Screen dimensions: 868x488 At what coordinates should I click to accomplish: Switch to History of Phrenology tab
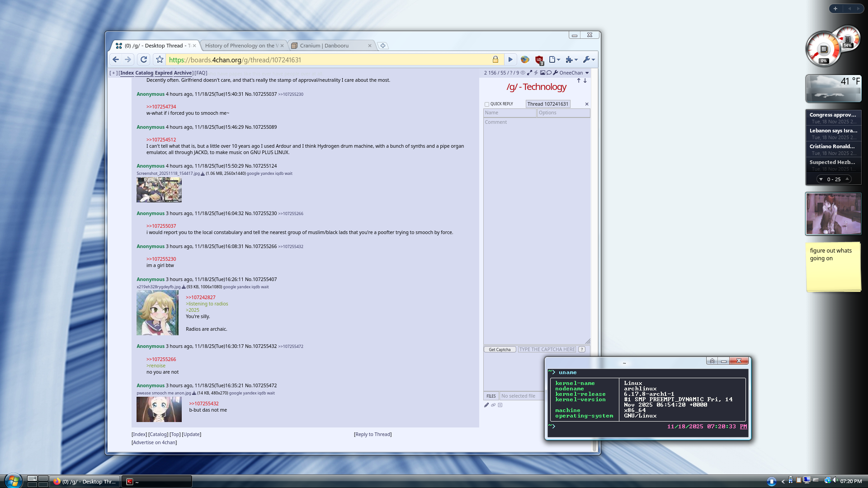click(x=240, y=46)
